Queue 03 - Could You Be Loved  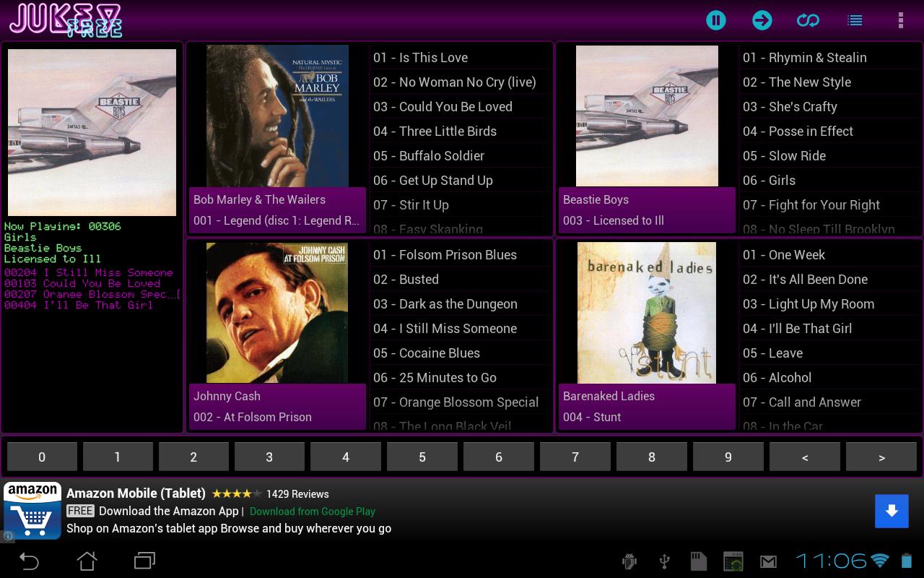(x=460, y=107)
